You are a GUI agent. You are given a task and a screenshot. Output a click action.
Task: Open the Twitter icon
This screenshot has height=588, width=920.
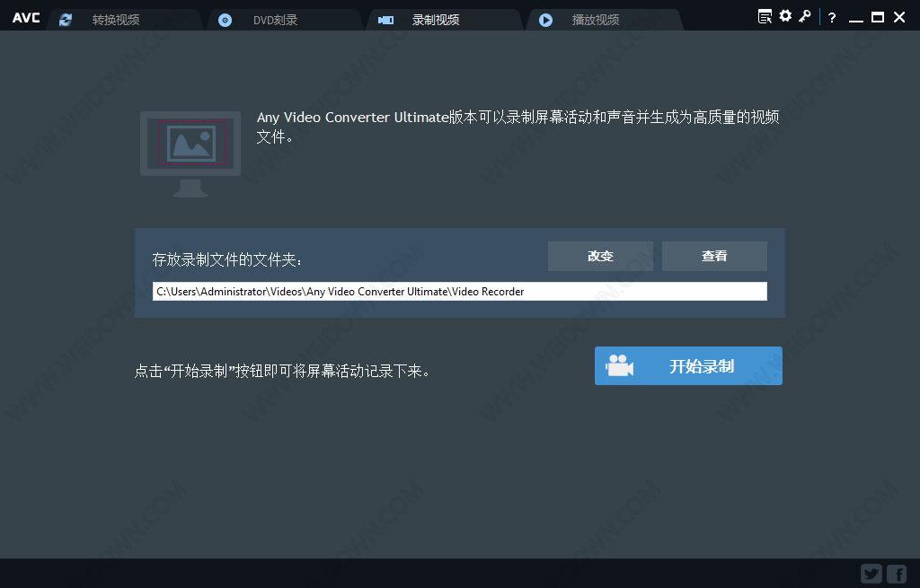[871, 574]
